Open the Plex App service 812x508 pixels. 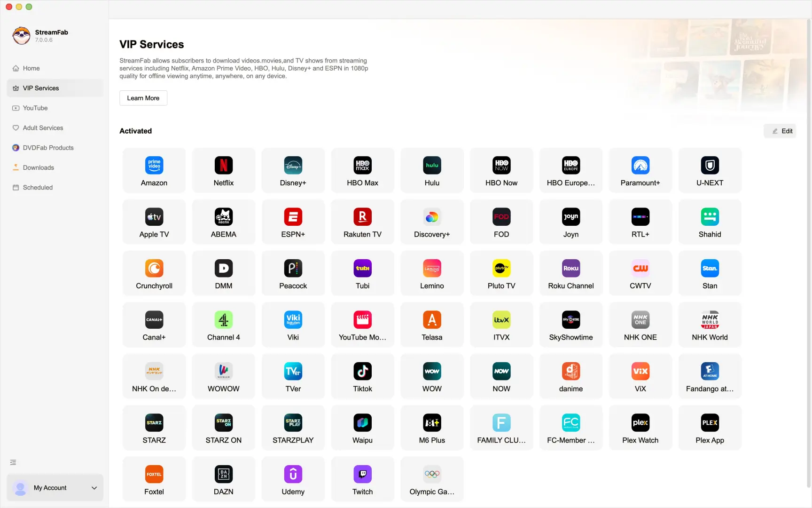coord(710,428)
